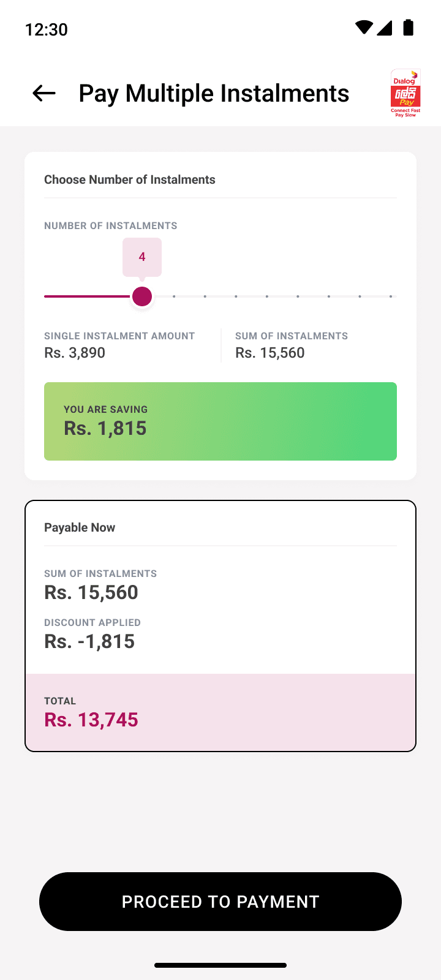Click the slider tick right after the thumb

[x=174, y=296]
